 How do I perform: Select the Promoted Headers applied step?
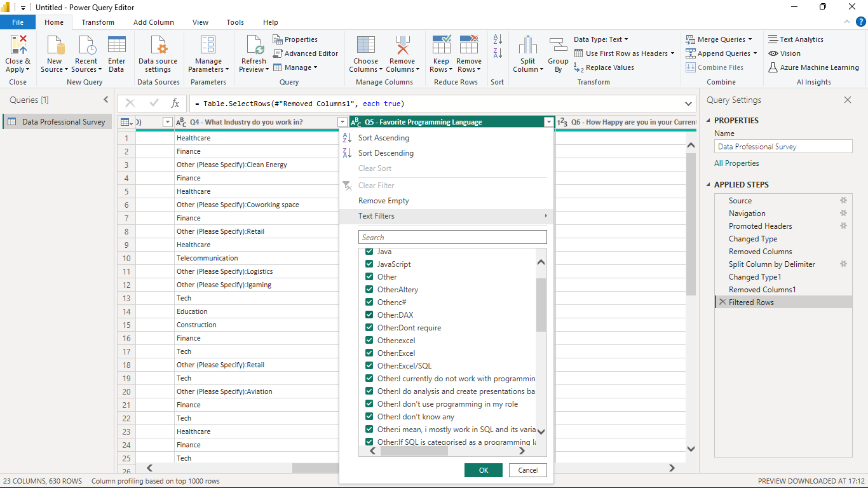coord(760,226)
